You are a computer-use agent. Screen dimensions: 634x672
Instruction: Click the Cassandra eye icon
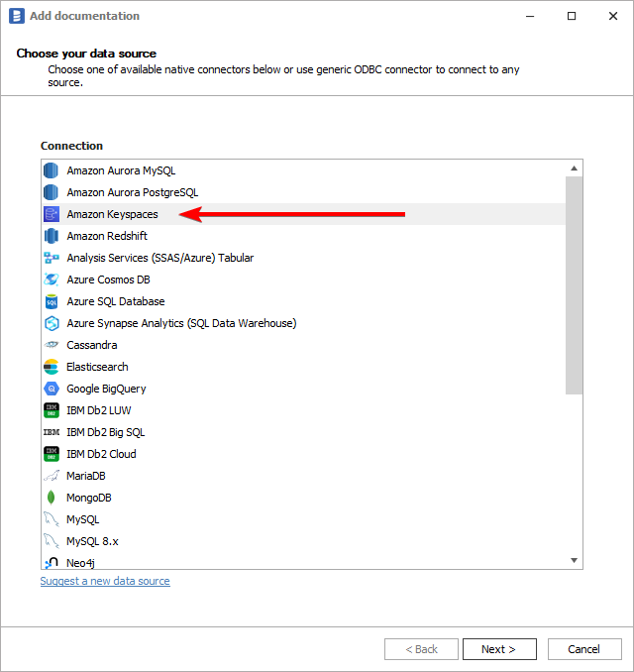coord(52,345)
